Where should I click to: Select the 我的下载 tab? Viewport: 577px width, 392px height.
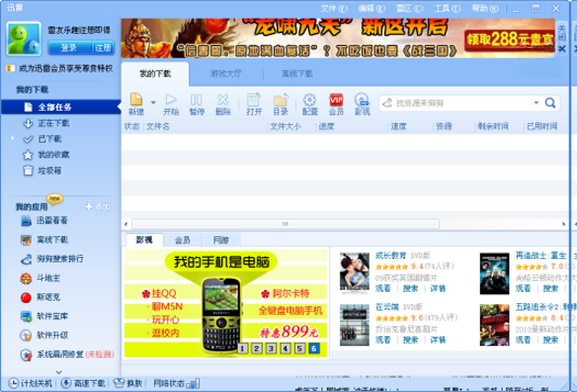tap(155, 74)
